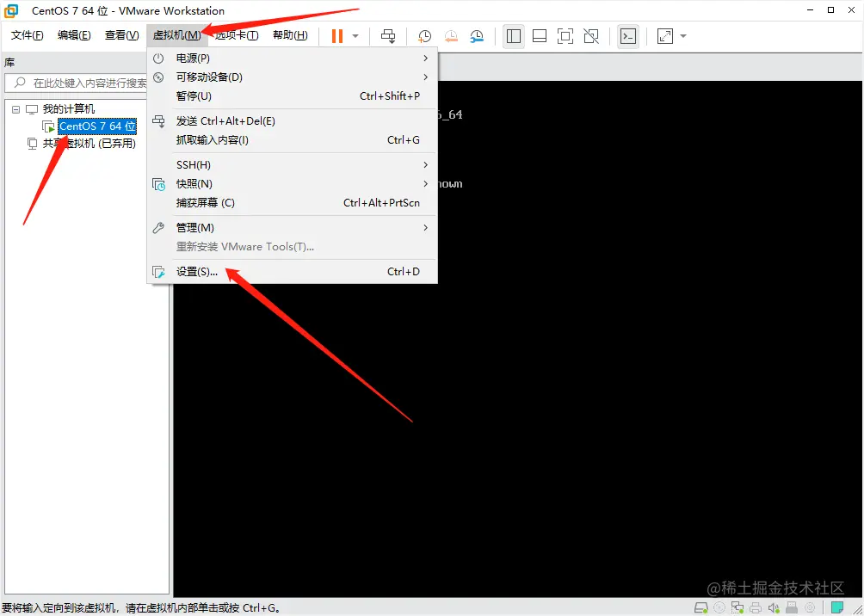Expand the 电源(P) submenu

(x=292, y=58)
